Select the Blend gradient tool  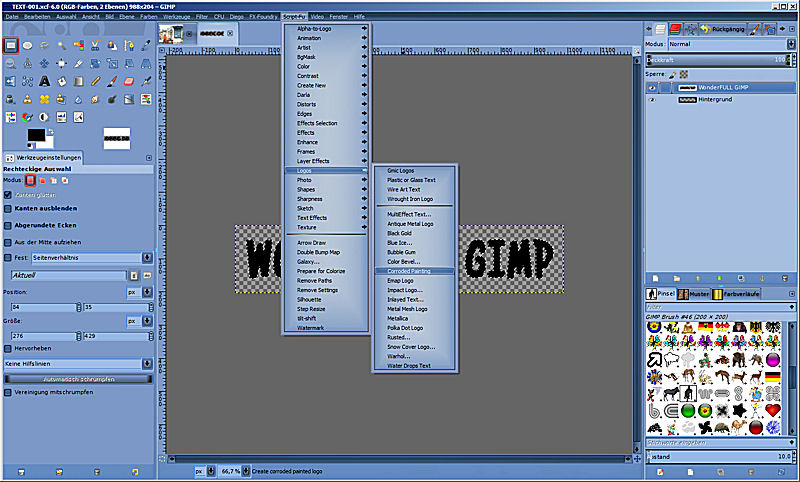78,81
